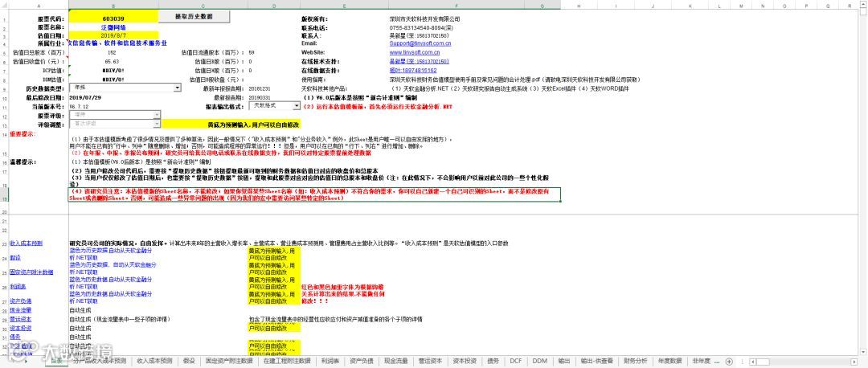
Task: Switch to the DCF sheet tab
Action: (x=516, y=361)
